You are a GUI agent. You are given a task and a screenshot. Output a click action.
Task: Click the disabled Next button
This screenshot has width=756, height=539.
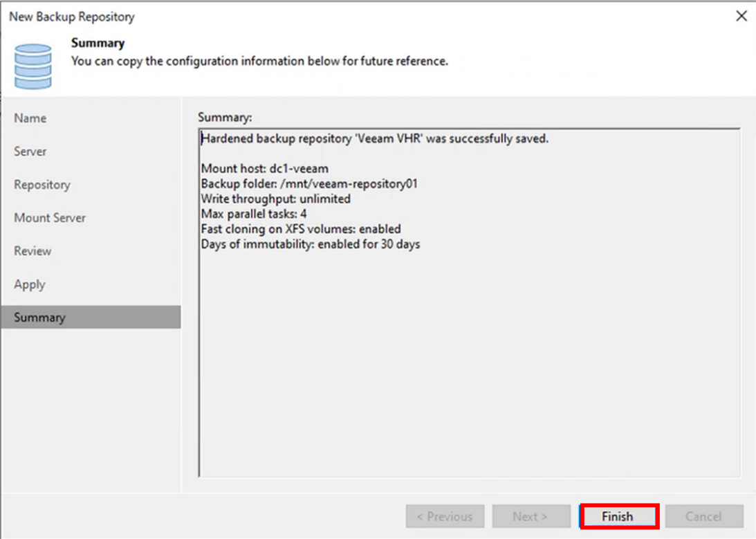pos(531,516)
